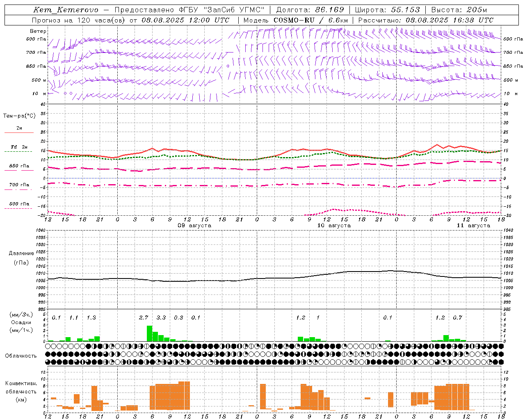Click 'Прогноз на 120 часа(ов)' forecast header
This screenshot has width=525, height=420.
(x=79, y=20)
